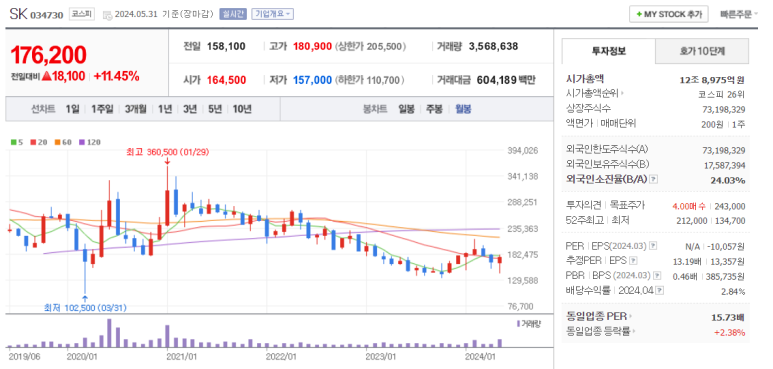Click the 투자의견 label link
Image resolution: width=773 pixels, height=369 pixels.
[x=584, y=205]
